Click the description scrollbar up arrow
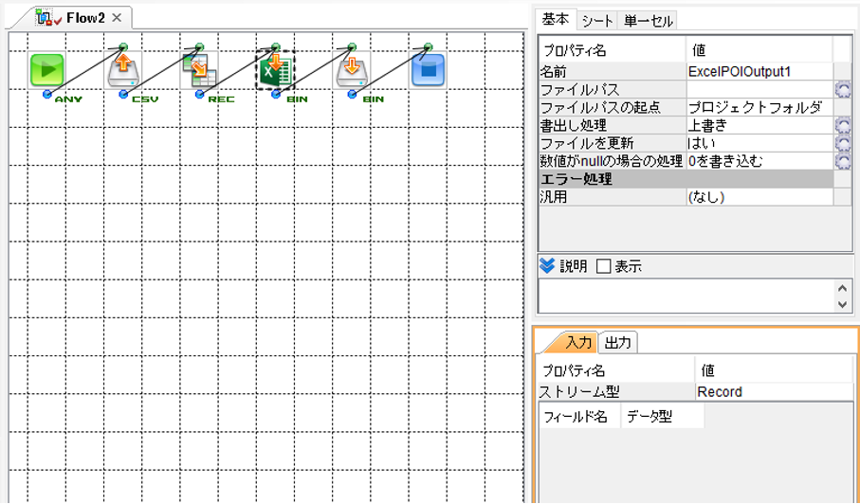This screenshot has width=860, height=504. click(842, 288)
